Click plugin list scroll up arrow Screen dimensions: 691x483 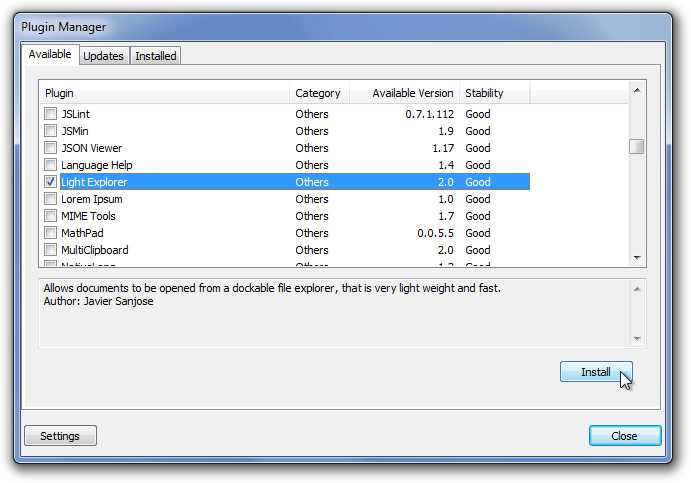tap(637, 90)
